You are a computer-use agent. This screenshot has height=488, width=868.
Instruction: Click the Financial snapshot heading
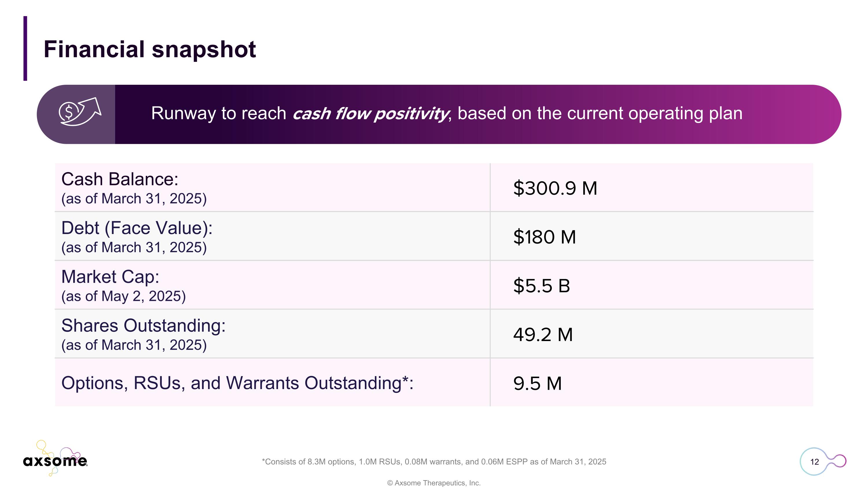(x=150, y=49)
